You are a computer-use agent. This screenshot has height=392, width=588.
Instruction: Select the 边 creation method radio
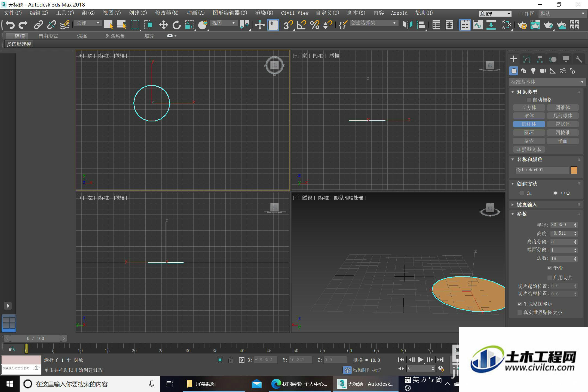522,193
